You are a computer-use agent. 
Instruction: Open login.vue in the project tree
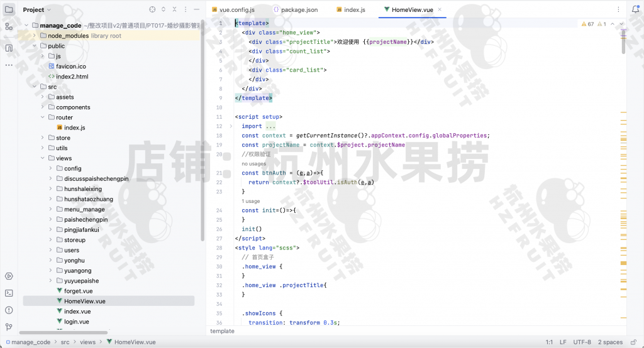pyautogui.click(x=76, y=322)
